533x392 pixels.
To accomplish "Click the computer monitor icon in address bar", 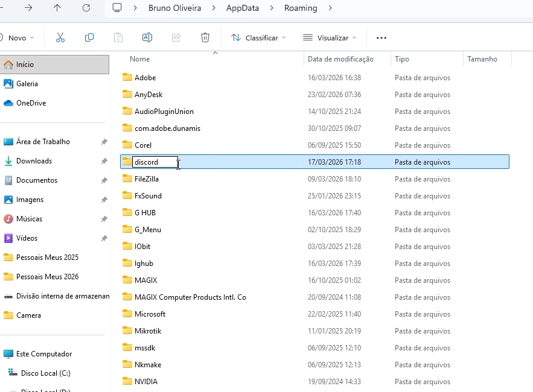I will (117, 8).
